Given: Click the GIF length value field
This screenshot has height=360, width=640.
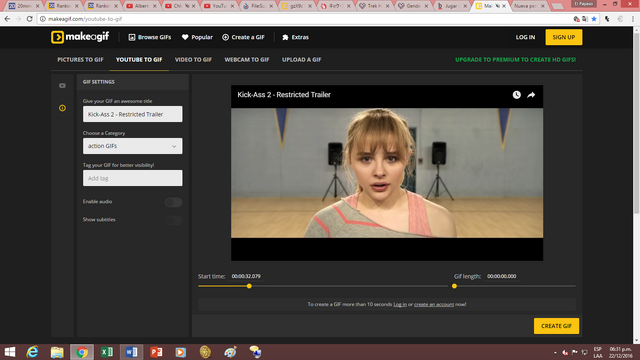Looking at the screenshot, I should click(502, 276).
